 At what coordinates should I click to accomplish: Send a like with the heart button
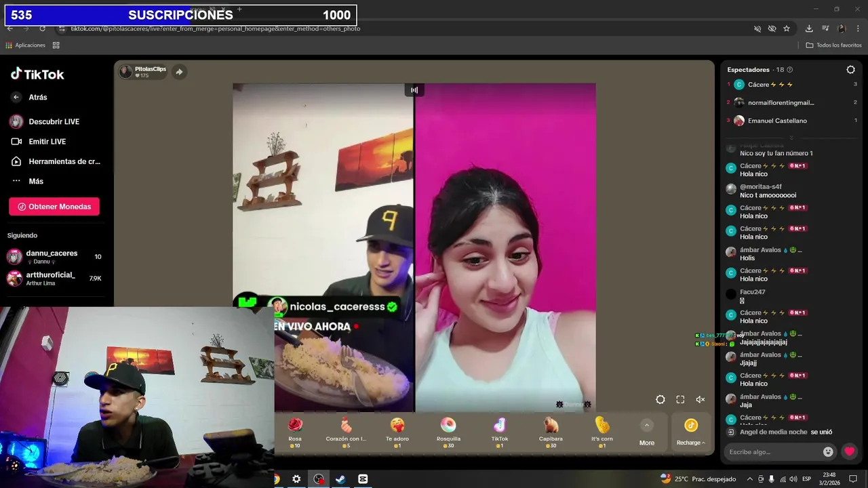[850, 451]
